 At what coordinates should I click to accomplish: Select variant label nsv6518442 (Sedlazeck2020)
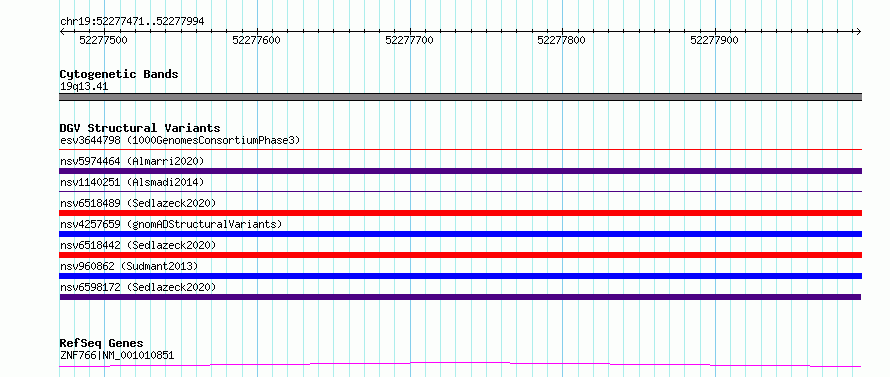tap(138, 245)
